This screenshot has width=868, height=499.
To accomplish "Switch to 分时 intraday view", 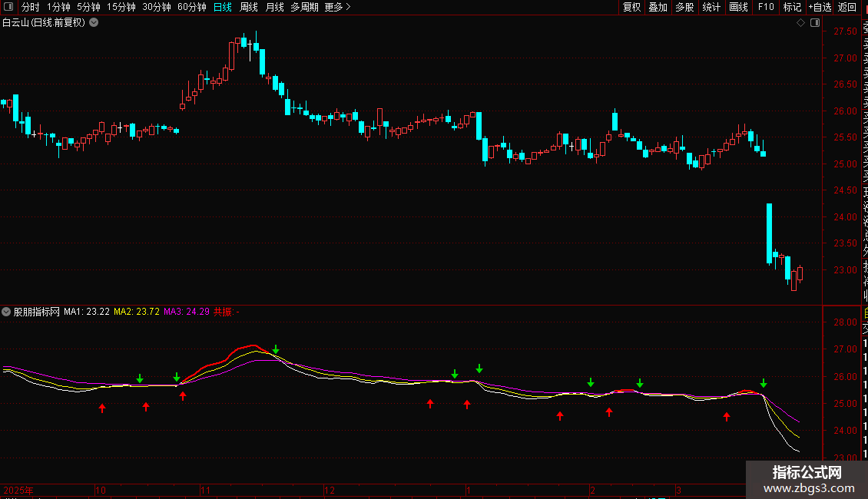I will [x=31, y=7].
